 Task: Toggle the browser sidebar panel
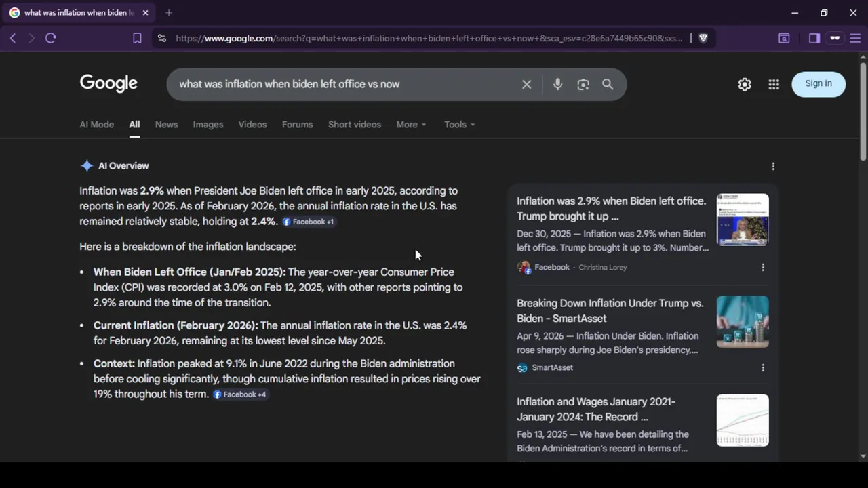[x=814, y=38]
